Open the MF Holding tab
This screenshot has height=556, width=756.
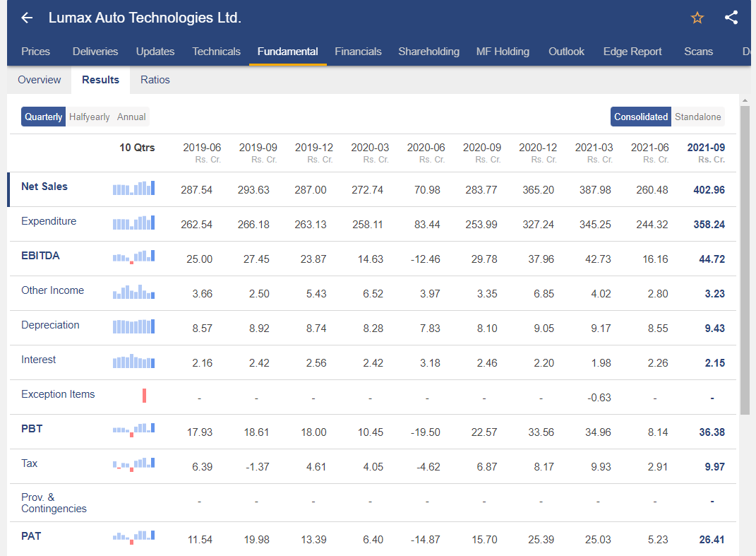tap(503, 52)
